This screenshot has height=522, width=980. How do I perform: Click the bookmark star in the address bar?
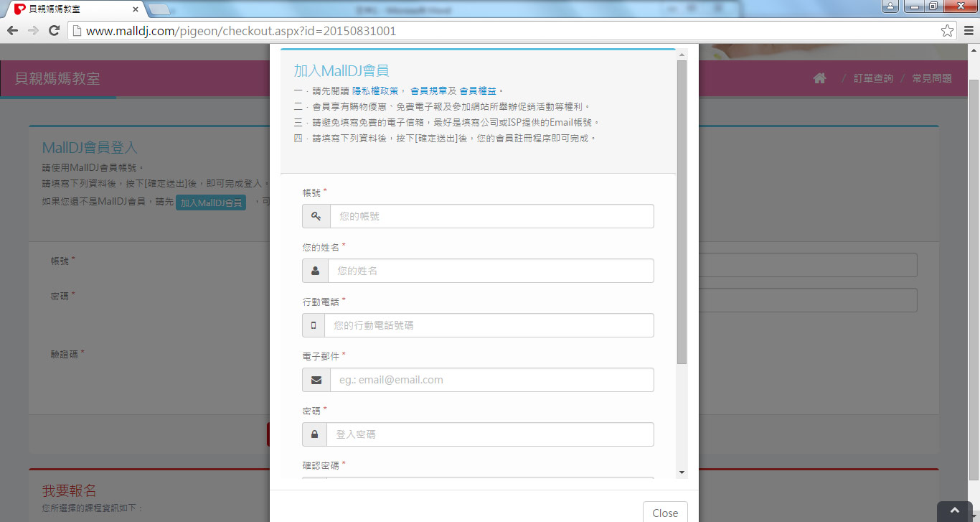coord(948,31)
